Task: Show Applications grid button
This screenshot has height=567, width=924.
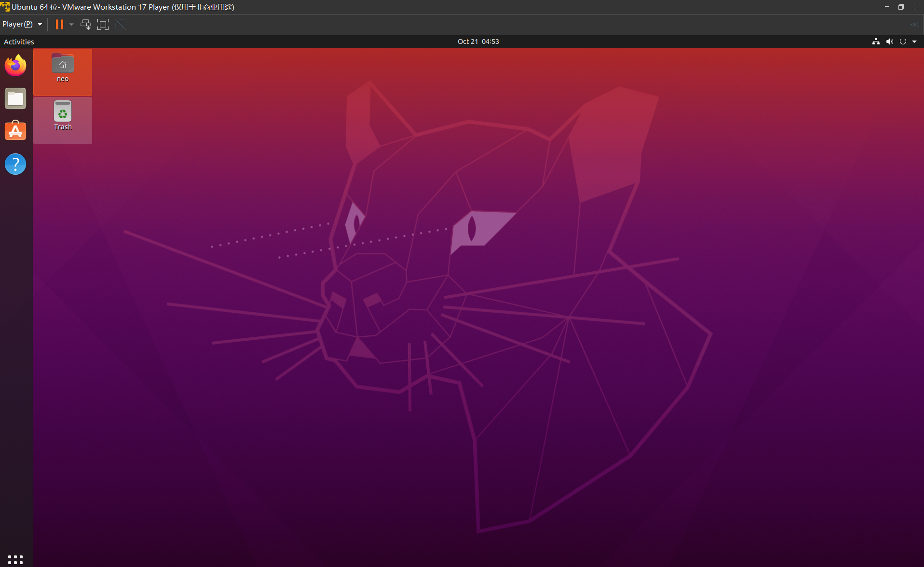Action: (15, 559)
